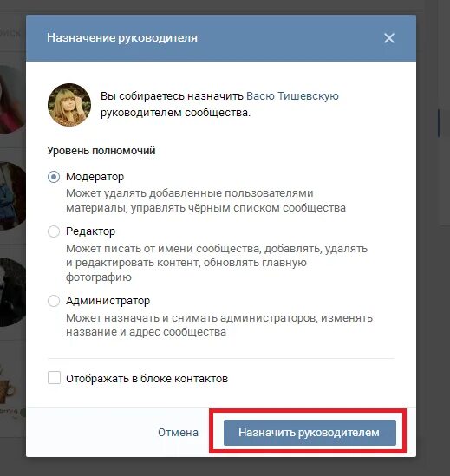Image resolution: width=450 pixels, height=476 pixels.
Task: Click the Отображать в блоке контактов label
Action: [147, 379]
